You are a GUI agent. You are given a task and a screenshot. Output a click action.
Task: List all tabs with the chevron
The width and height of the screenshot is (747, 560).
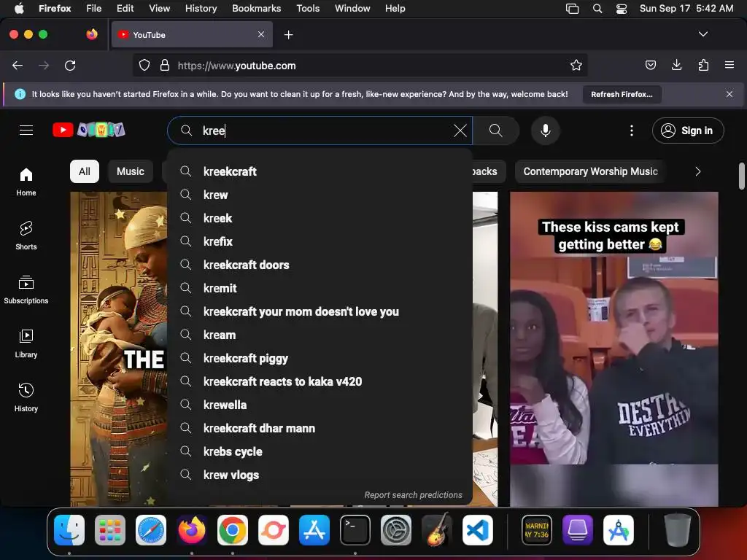(703, 34)
